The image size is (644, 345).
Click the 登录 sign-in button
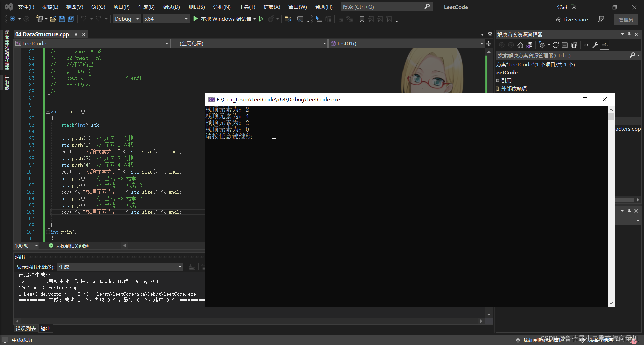pyautogui.click(x=566, y=7)
